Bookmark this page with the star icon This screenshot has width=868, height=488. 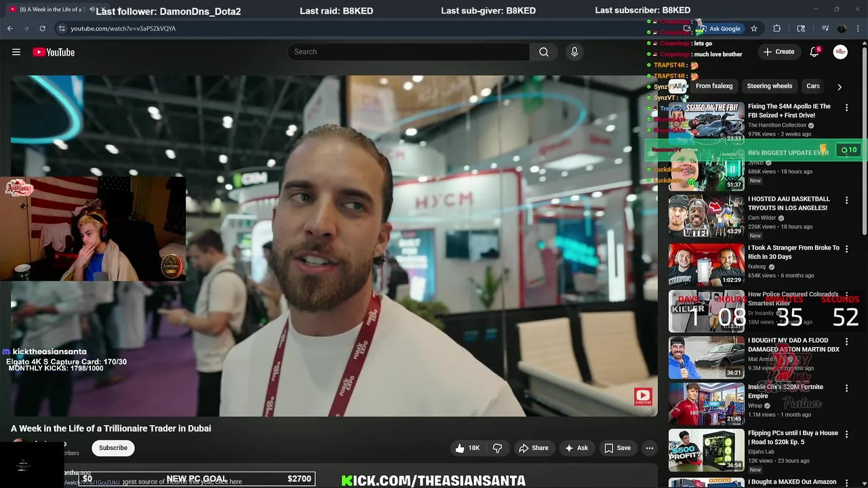pyautogui.click(x=753, y=28)
